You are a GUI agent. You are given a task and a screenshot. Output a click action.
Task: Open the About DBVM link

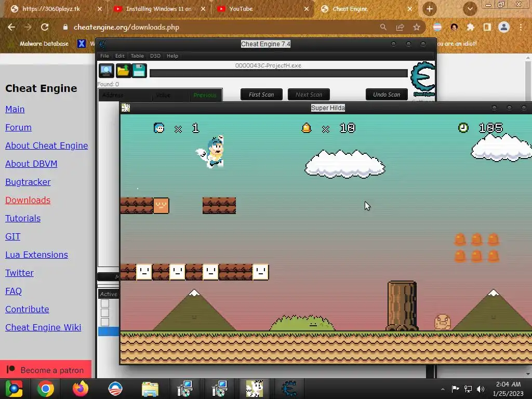coord(31,164)
